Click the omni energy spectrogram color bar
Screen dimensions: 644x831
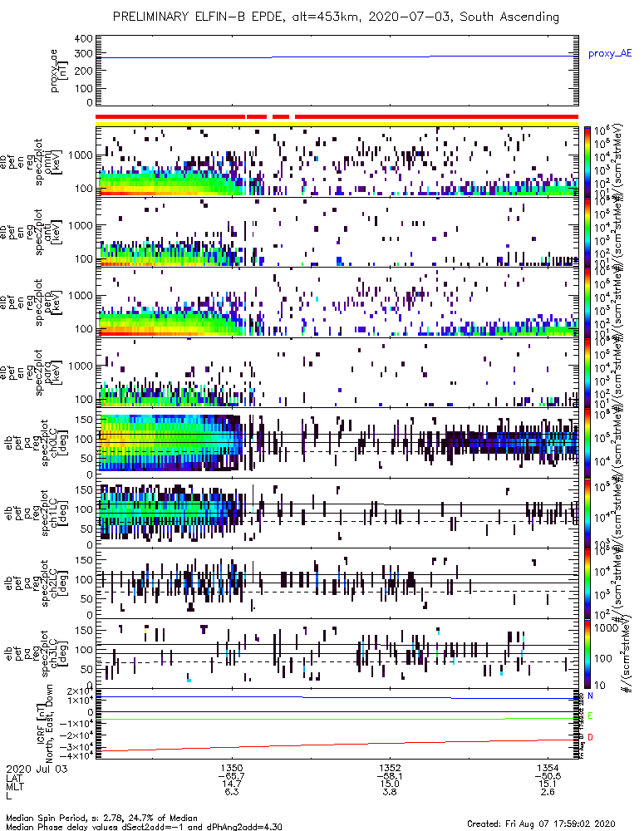click(x=586, y=161)
